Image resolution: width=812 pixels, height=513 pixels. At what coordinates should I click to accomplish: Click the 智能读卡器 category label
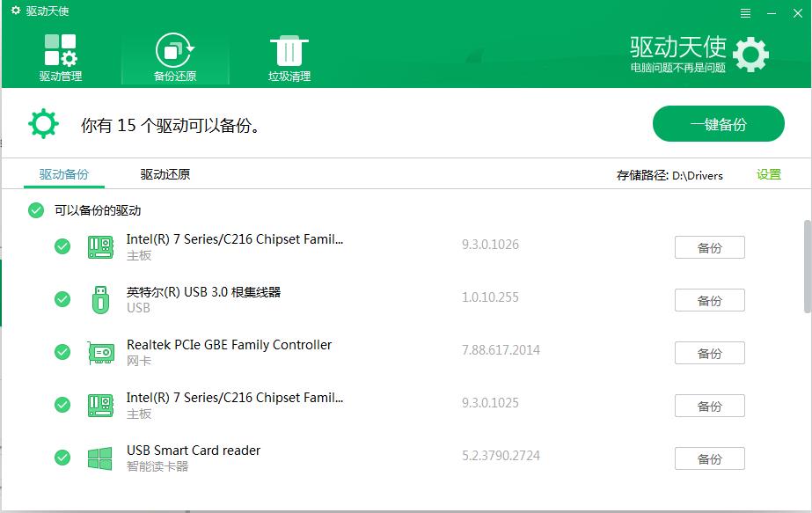[157, 466]
